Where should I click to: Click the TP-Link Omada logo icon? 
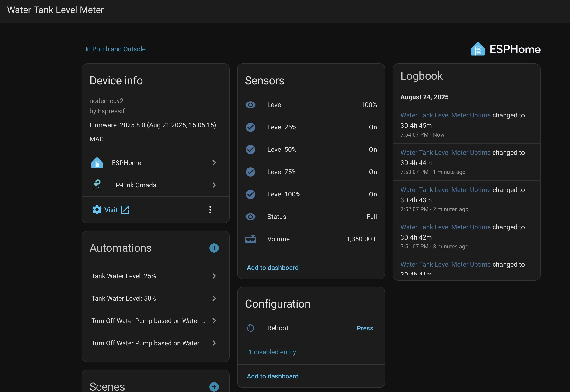(x=97, y=185)
